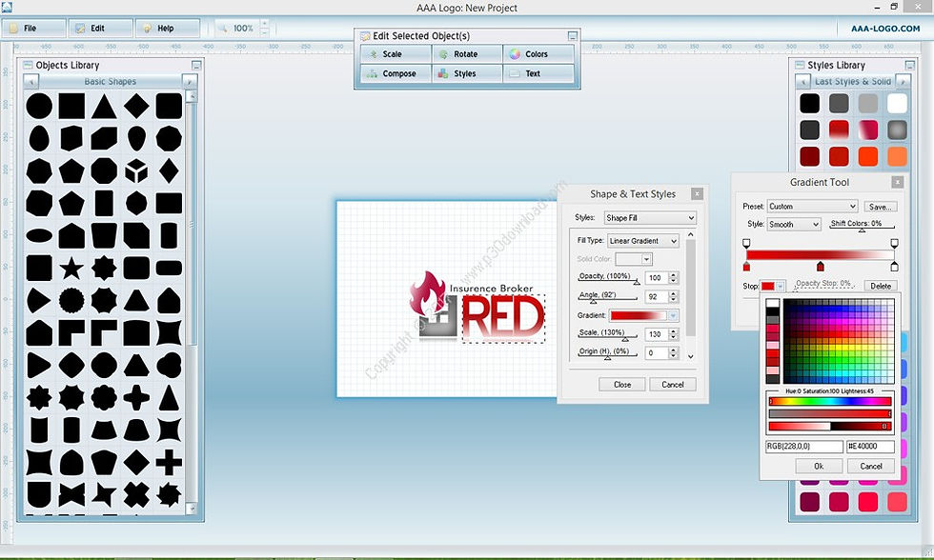This screenshot has width=934, height=560.
Task: Click the Scale button in Edit Selected Objects
Action: [x=396, y=54]
